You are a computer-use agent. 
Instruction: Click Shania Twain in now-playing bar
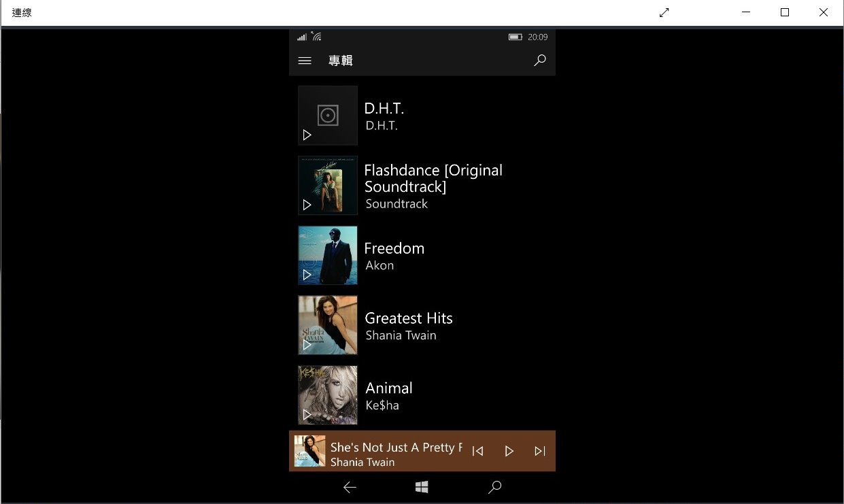[362, 462]
